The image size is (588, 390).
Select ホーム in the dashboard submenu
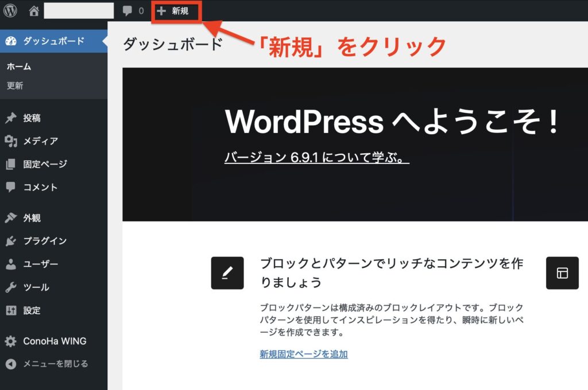pos(19,67)
